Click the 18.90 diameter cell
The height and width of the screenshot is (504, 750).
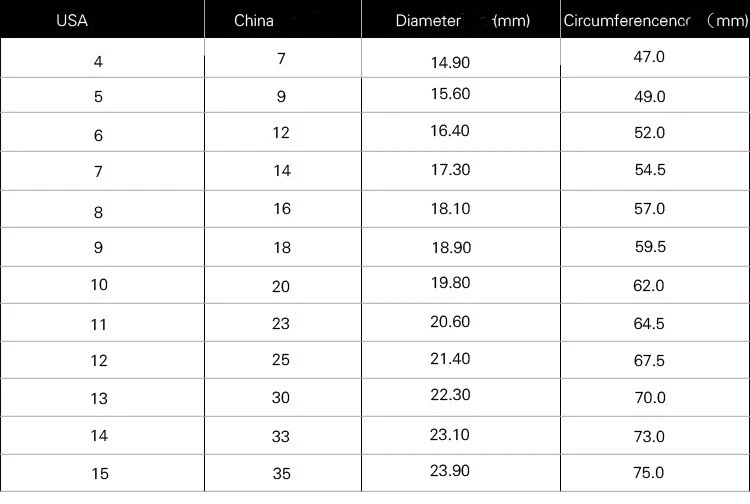pos(450,247)
